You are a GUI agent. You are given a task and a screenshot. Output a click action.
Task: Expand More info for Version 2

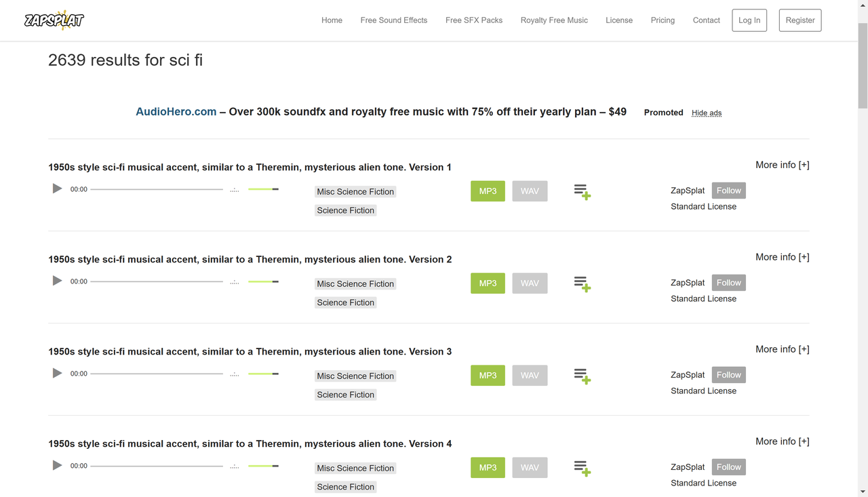(782, 257)
